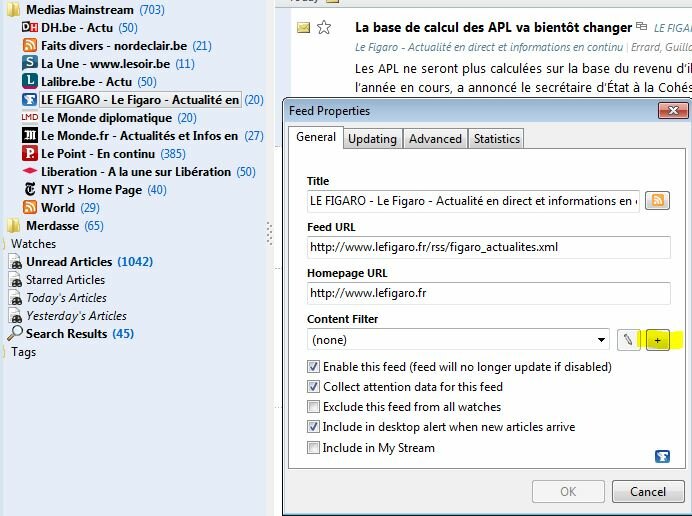The width and height of the screenshot is (692, 516).
Task: Switch to the Updating tab
Action: (x=372, y=139)
